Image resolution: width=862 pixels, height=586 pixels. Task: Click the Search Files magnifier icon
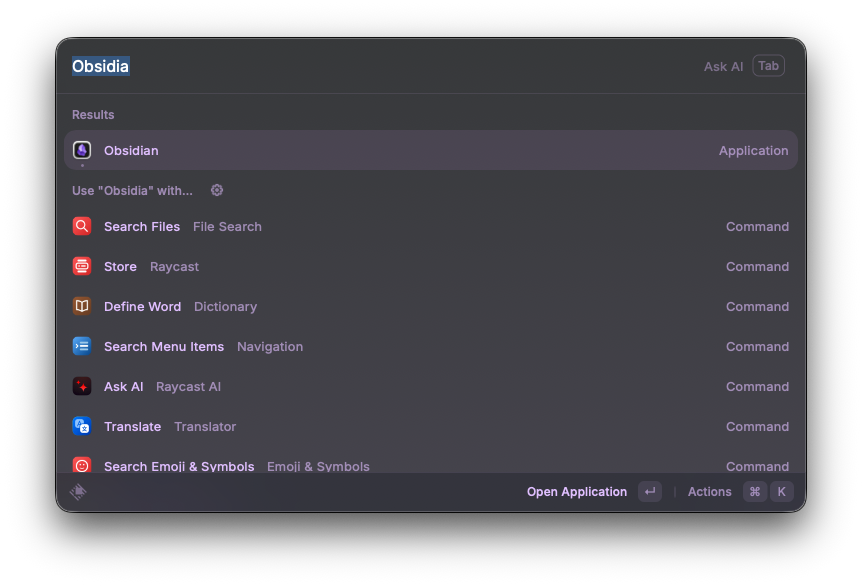coord(82,227)
